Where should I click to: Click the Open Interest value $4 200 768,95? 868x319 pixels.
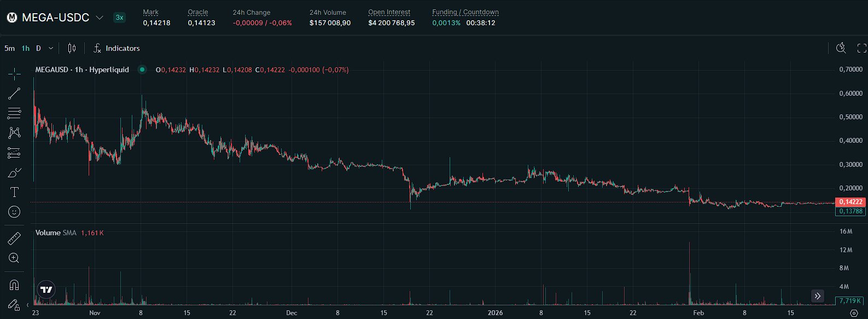392,23
